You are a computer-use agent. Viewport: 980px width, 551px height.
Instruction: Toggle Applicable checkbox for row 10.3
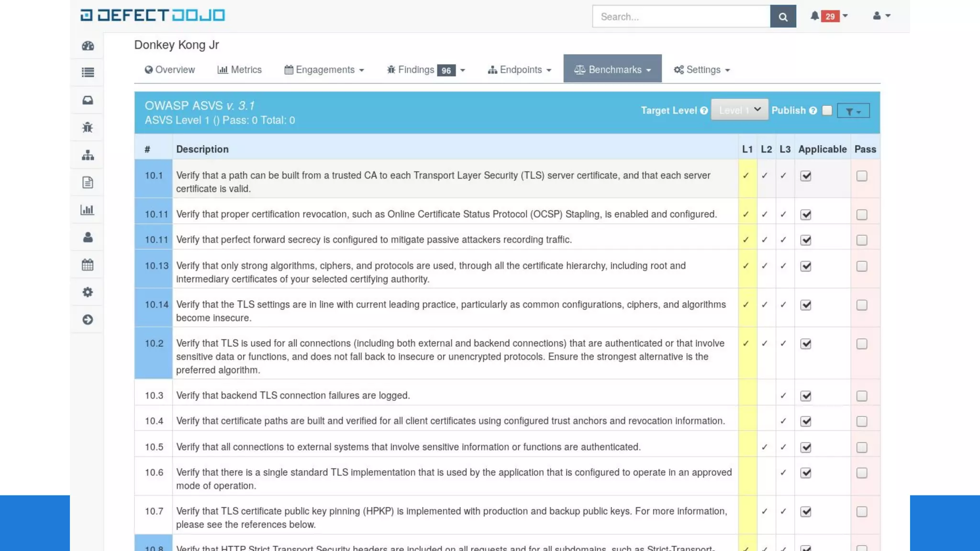point(806,396)
